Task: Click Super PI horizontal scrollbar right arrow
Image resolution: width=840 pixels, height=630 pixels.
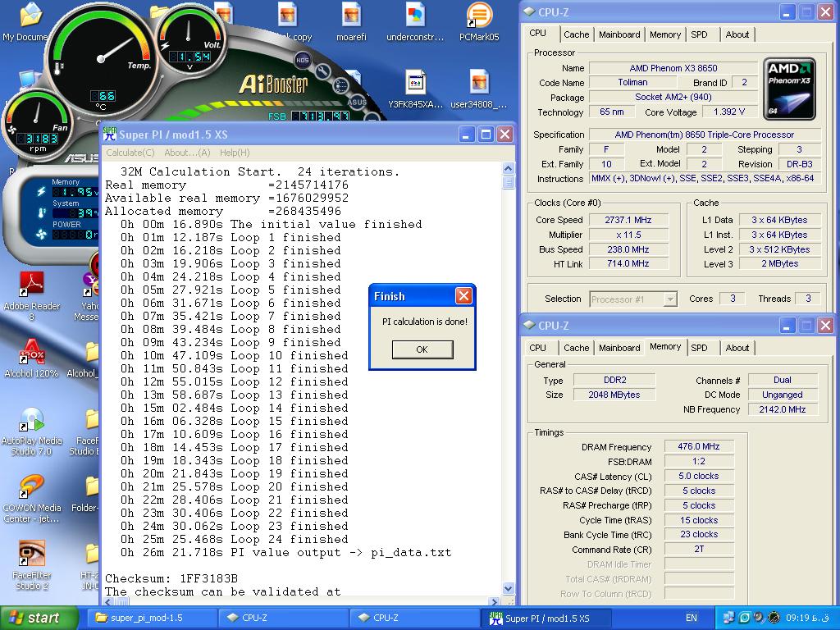Action: click(x=495, y=601)
